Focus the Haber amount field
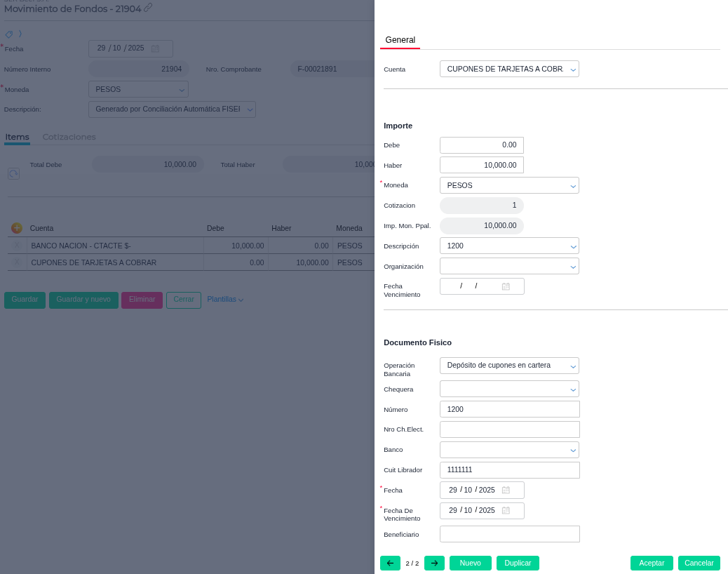This screenshot has height=574, width=728. (481, 165)
